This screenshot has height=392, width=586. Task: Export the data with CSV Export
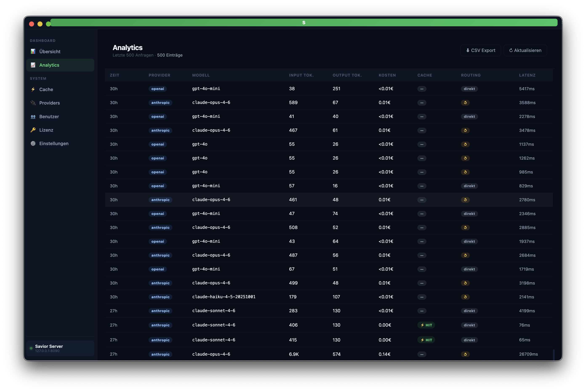click(x=480, y=50)
